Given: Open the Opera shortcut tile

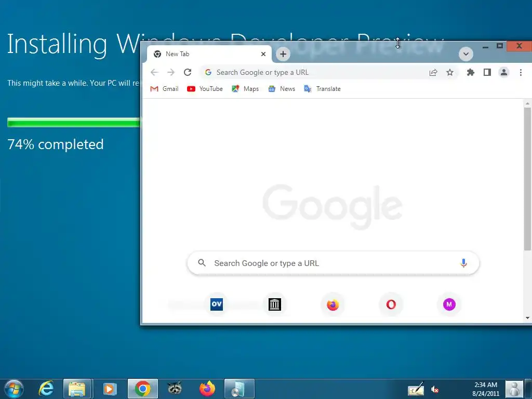Looking at the screenshot, I should [x=391, y=304].
